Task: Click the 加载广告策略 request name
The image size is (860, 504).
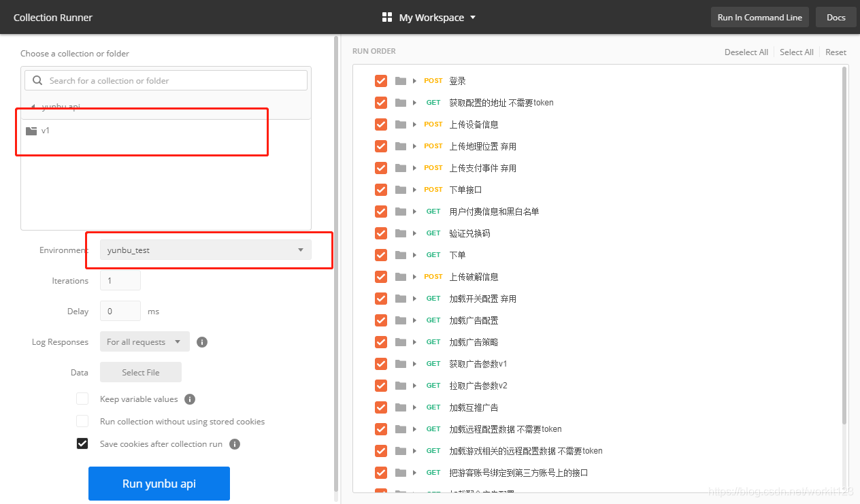Action: (474, 342)
